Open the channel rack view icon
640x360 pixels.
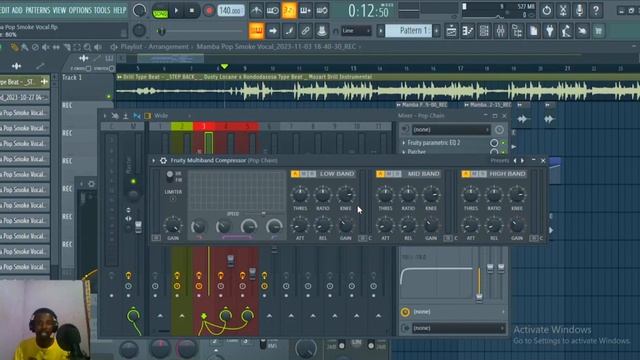484,31
